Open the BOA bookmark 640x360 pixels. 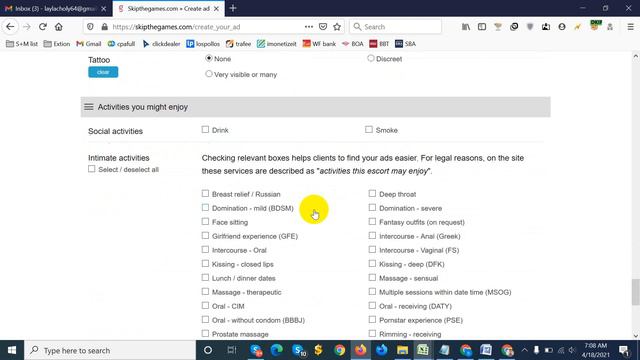coord(353,44)
